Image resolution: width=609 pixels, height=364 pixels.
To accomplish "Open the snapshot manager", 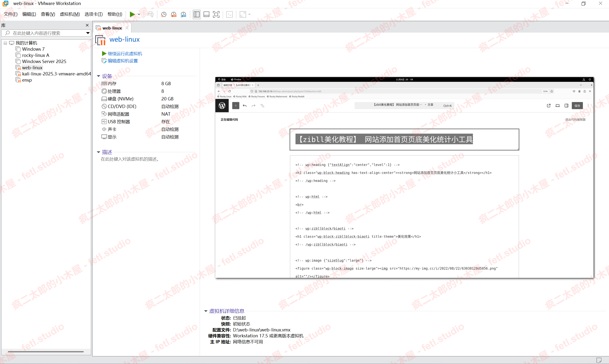I will pos(183,14).
